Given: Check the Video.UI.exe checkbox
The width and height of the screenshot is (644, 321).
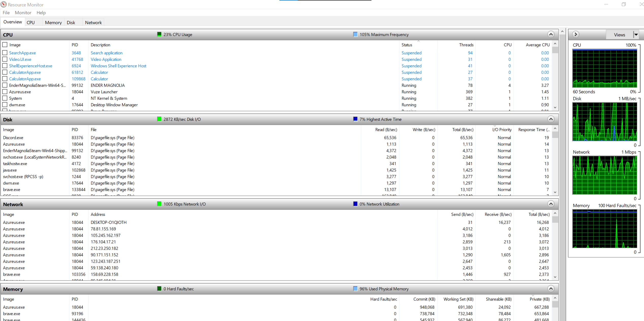Looking at the screenshot, I should tap(5, 59).
